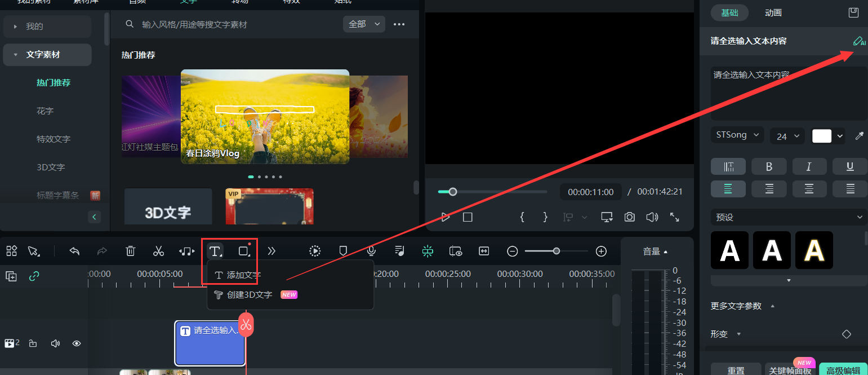The width and height of the screenshot is (868, 375).
Task: Open the timeline layout grid icon
Action: (x=11, y=251)
